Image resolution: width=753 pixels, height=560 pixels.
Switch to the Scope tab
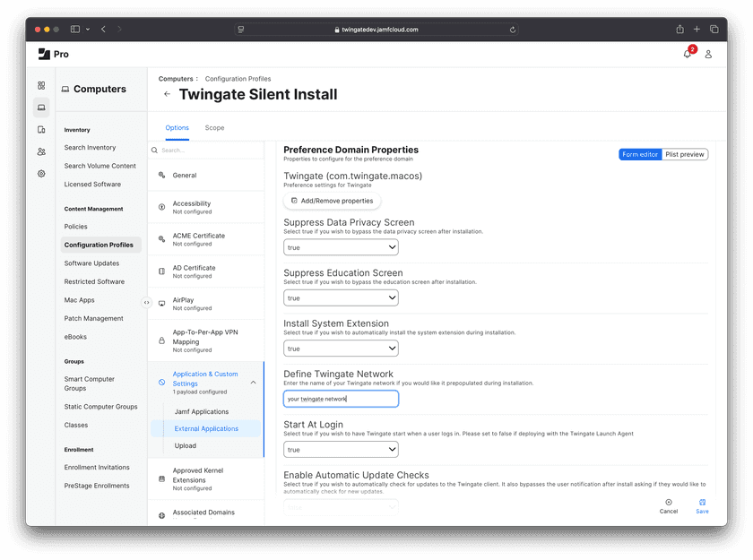214,128
